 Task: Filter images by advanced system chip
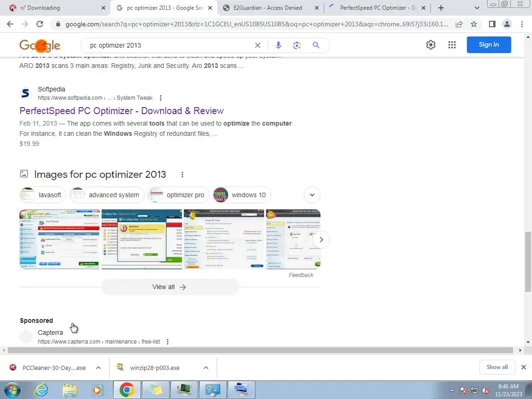pos(107,195)
